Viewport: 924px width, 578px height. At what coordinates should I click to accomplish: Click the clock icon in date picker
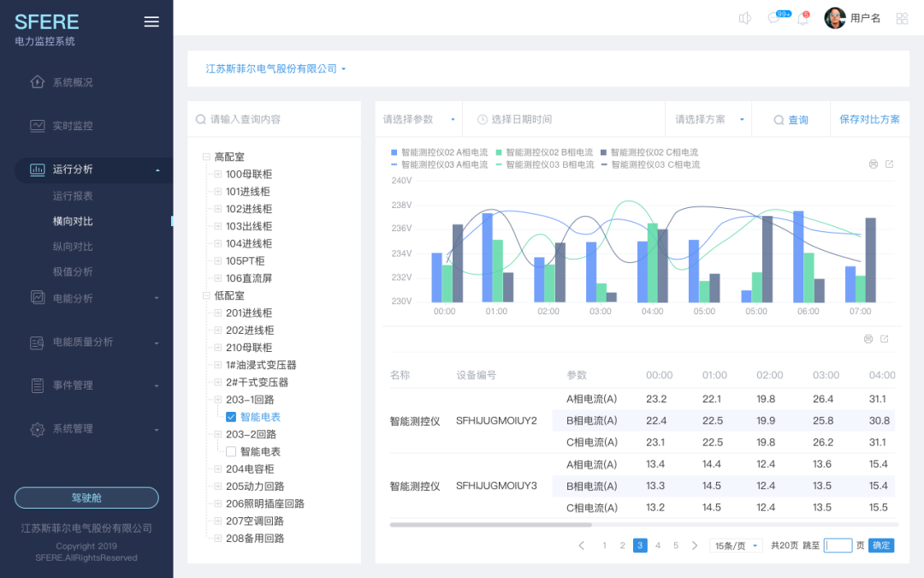(x=482, y=120)
